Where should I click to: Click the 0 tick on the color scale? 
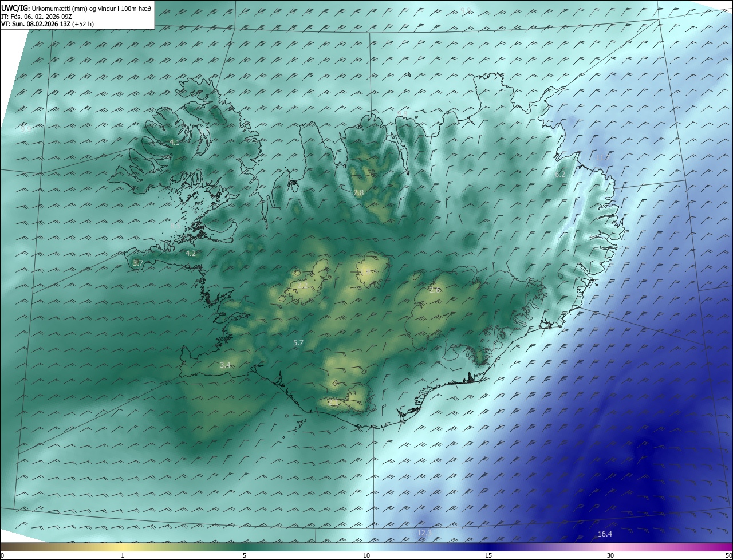click(x=2, y=555)
